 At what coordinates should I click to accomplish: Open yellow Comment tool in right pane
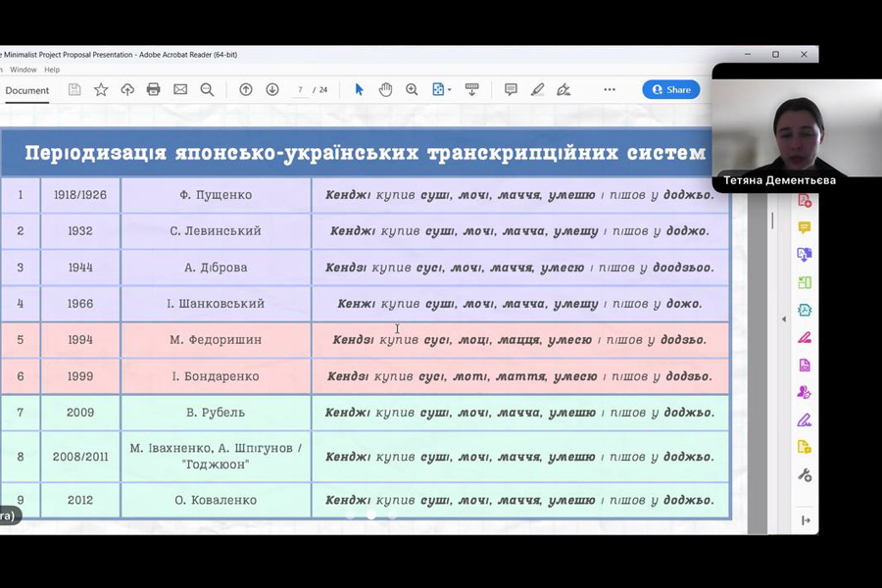point(805,227)
